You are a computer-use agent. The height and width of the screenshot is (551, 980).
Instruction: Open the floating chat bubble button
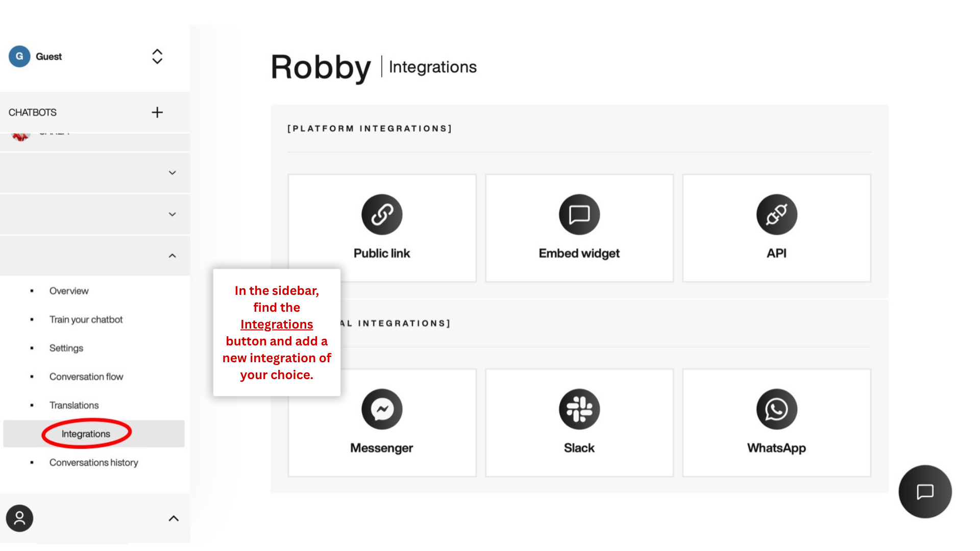coord(925,491)
